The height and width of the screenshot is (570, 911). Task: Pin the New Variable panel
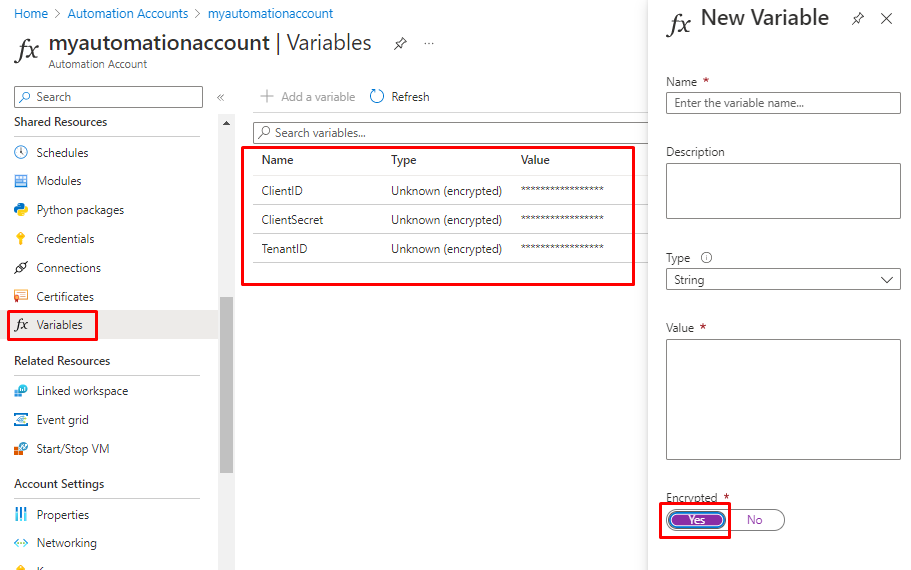857,19
